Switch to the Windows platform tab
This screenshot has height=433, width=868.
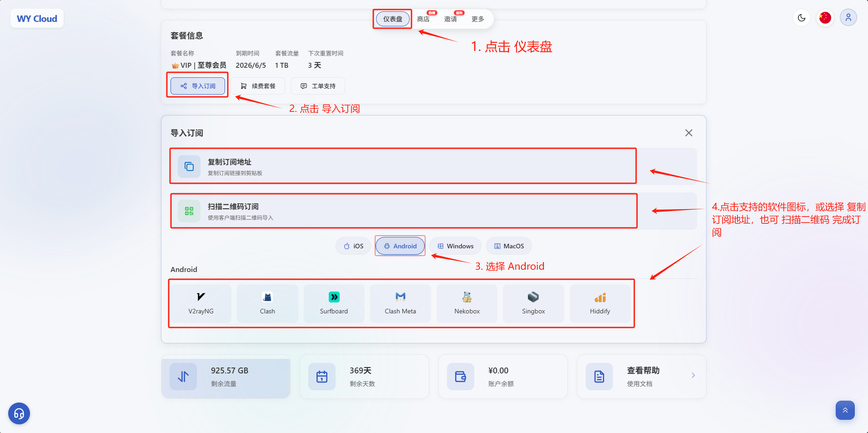[455, 246]
